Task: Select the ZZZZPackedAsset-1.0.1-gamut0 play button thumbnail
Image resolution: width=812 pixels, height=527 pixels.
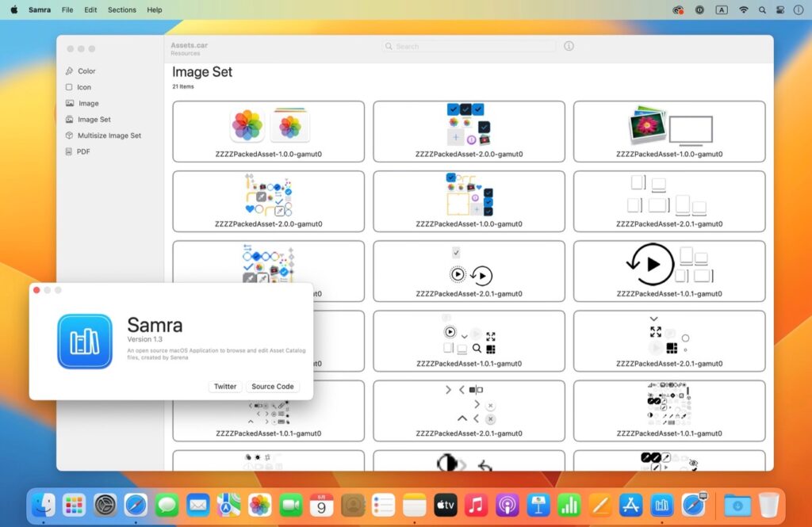Action: point(668,269)
